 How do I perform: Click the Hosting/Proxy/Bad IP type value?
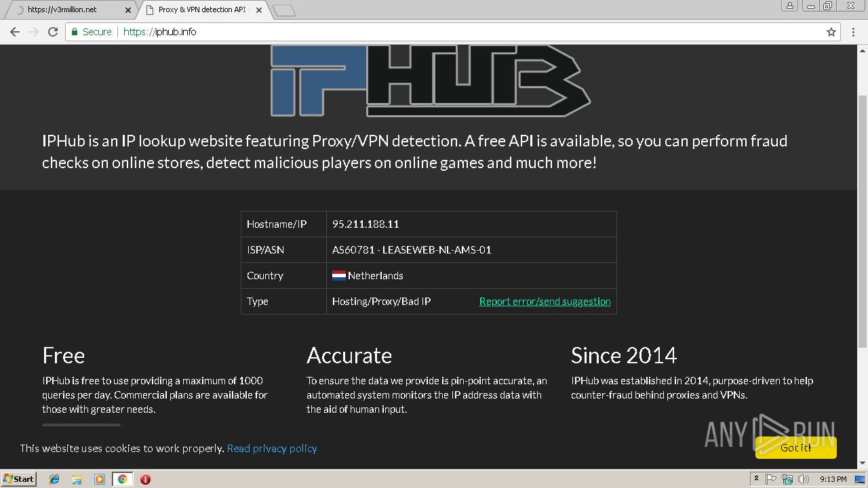click(x=381, y=302)
